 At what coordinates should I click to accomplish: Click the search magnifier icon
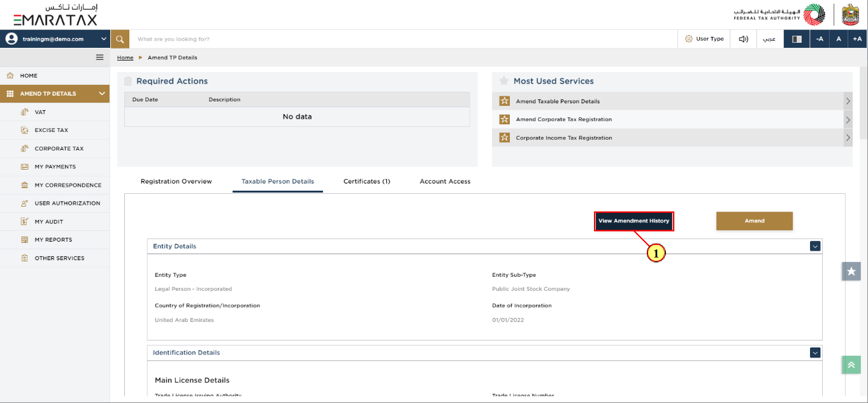pos(120,39)
